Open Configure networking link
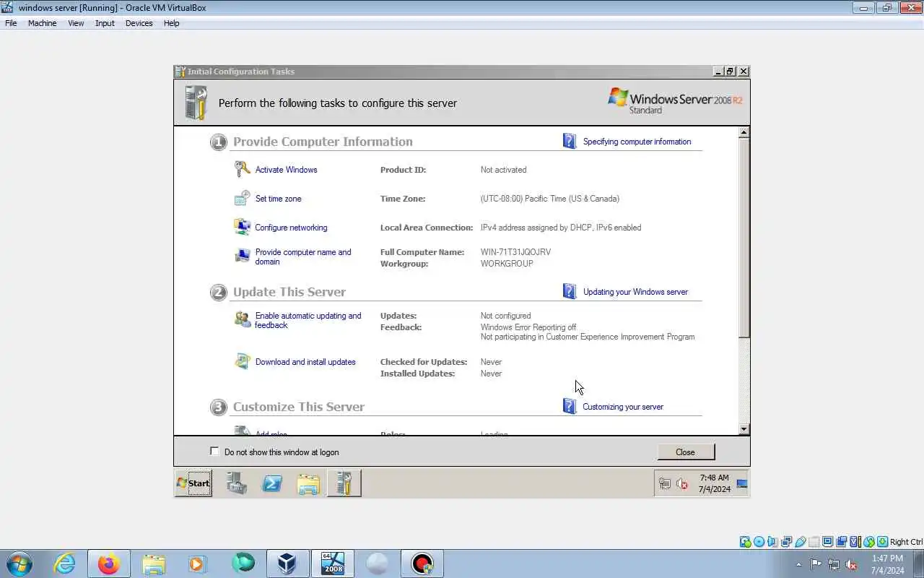 click(x=291, y=228)
